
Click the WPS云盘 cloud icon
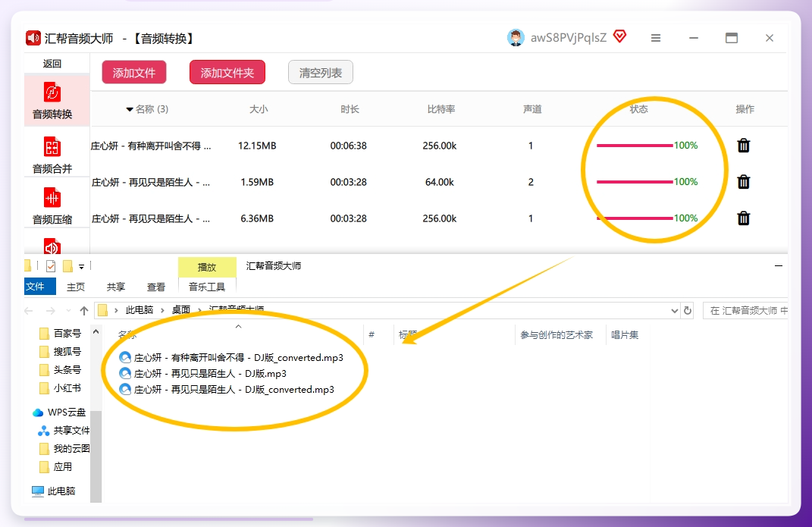(38, 413)
